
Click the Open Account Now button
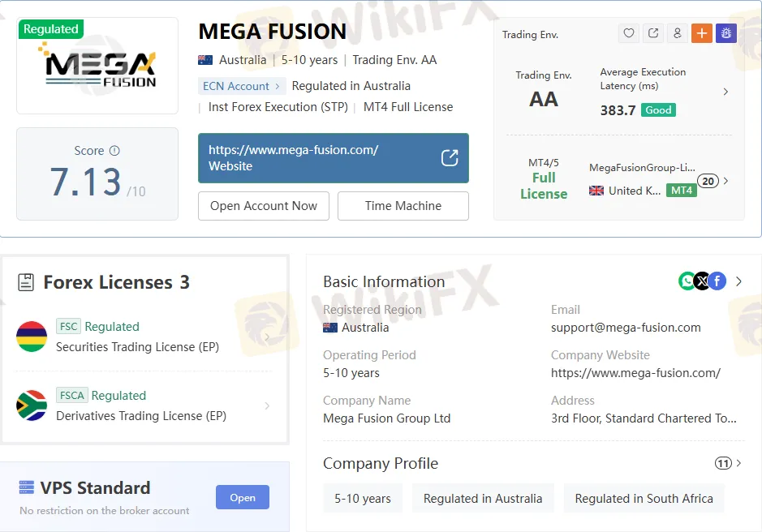coord(263,206)
